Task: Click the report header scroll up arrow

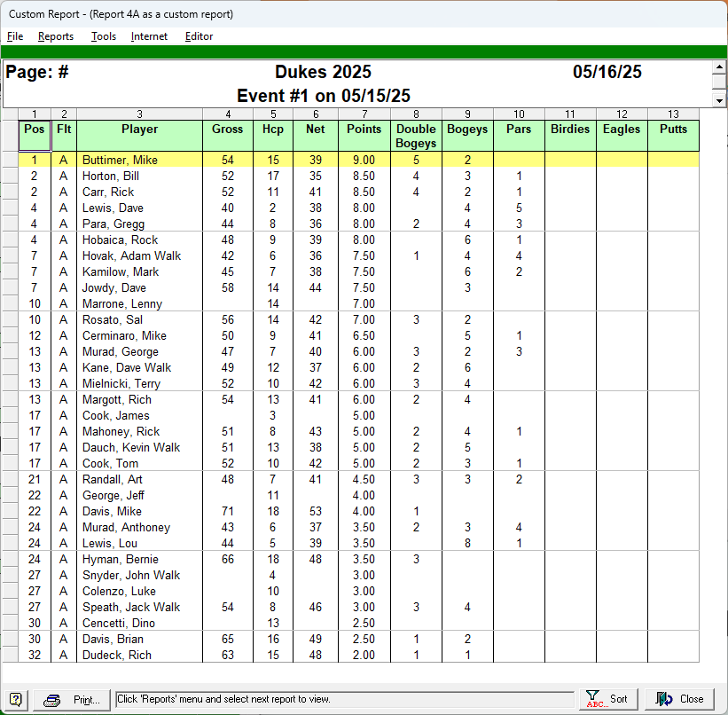Action: (x=719, y=67)
